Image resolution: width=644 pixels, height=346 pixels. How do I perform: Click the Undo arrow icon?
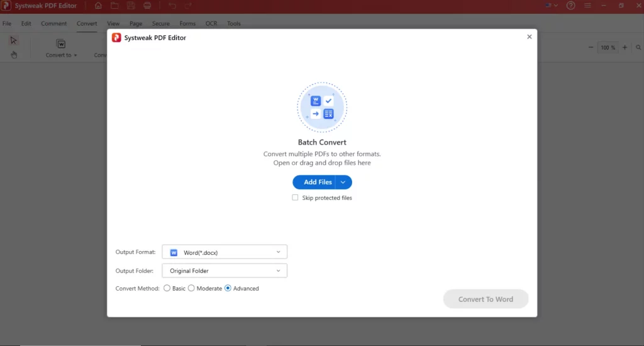point(172,6)
